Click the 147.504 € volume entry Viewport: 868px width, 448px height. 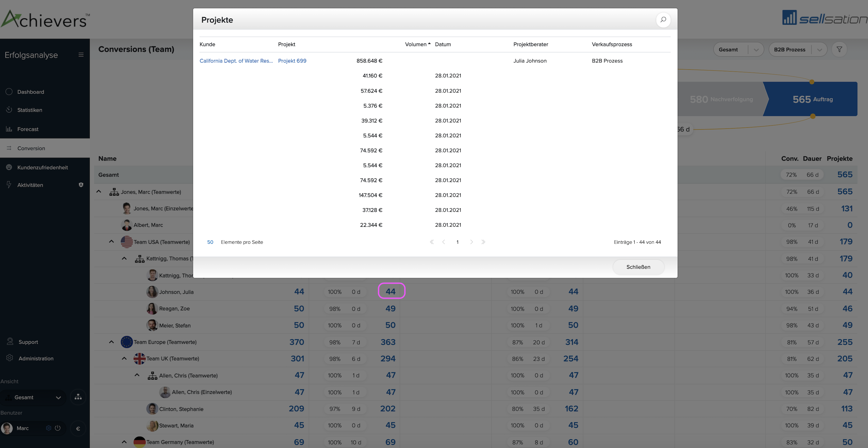click(370, 195)
